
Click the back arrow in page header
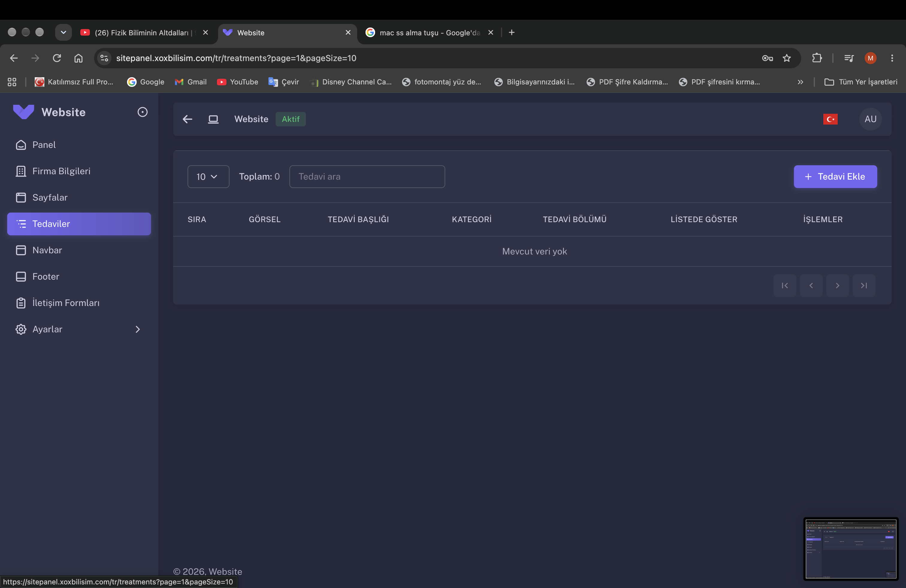pos(187,119)
